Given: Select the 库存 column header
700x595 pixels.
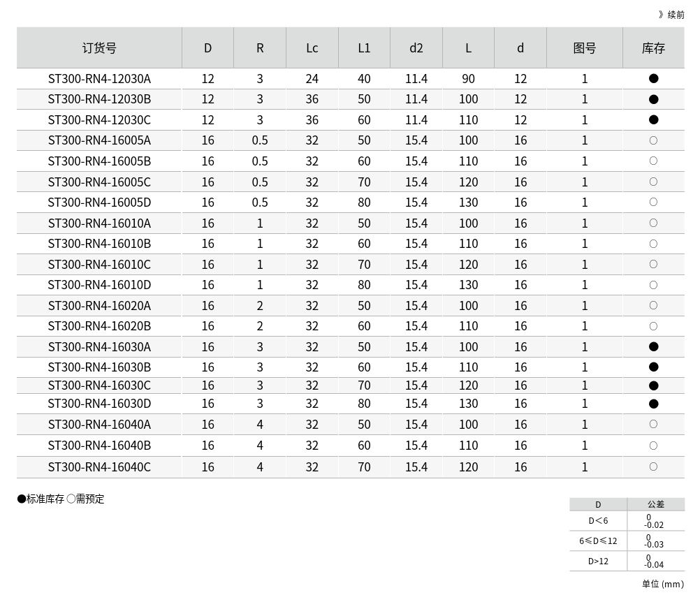Looking at the screenshot, I should pos(653,48).
